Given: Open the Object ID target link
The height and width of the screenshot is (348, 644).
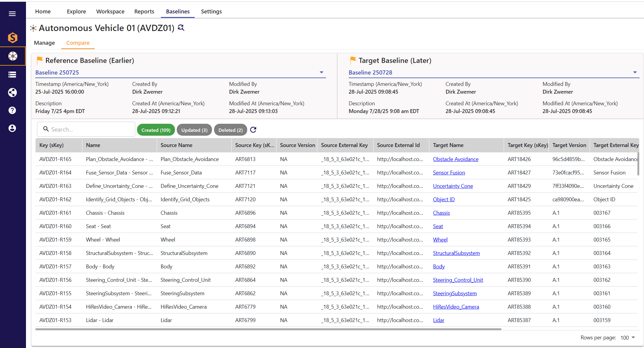Looking at the screenshot, I should coord(444,199).
